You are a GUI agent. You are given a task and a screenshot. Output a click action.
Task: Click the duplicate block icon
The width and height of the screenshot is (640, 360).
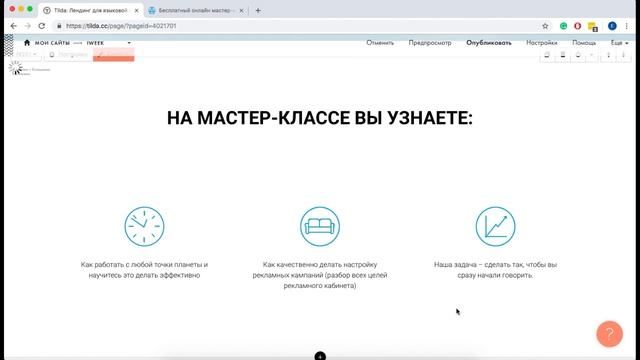[x=547, y=55]
